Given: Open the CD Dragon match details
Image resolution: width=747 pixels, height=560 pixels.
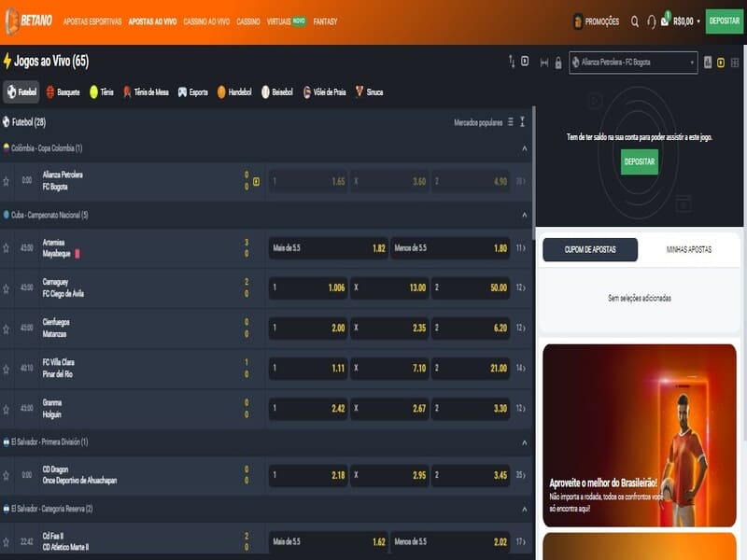Looking at the screenshot, I should tap(79, 475).
